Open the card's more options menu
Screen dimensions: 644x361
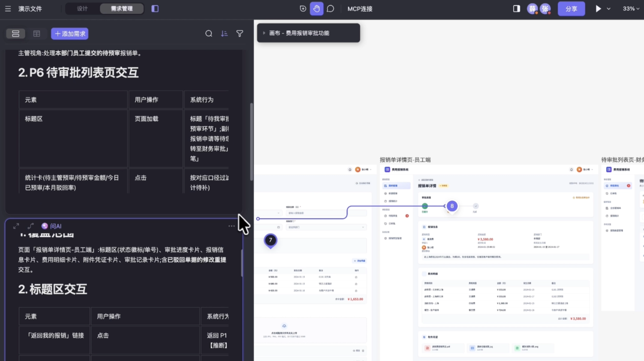click(x=231, y=226)
